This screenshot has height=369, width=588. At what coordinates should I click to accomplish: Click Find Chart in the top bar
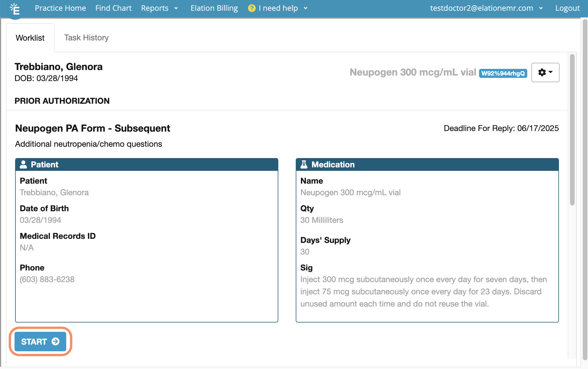point(113,8)
